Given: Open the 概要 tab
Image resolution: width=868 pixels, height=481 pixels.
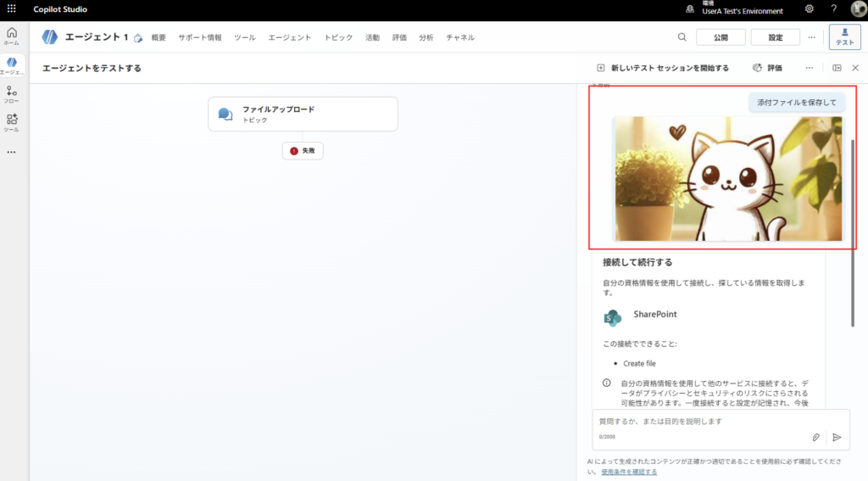Looking at the screenshot, I should point(159,37).
